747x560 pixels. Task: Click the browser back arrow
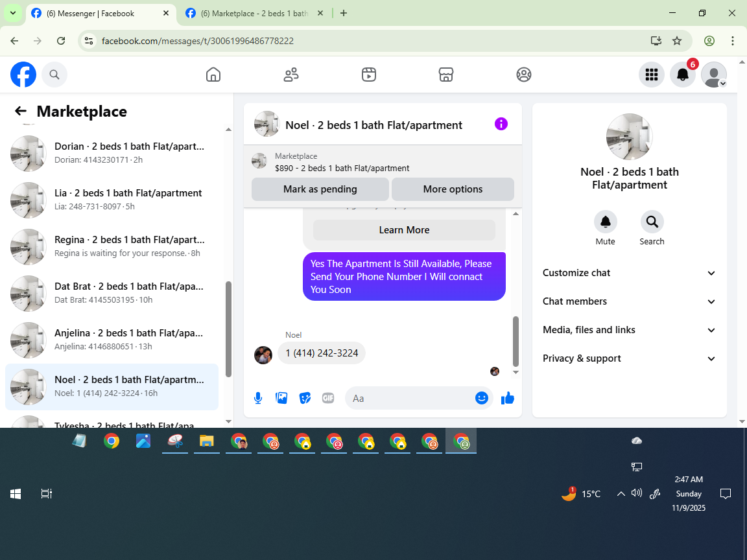click(14, 41)
